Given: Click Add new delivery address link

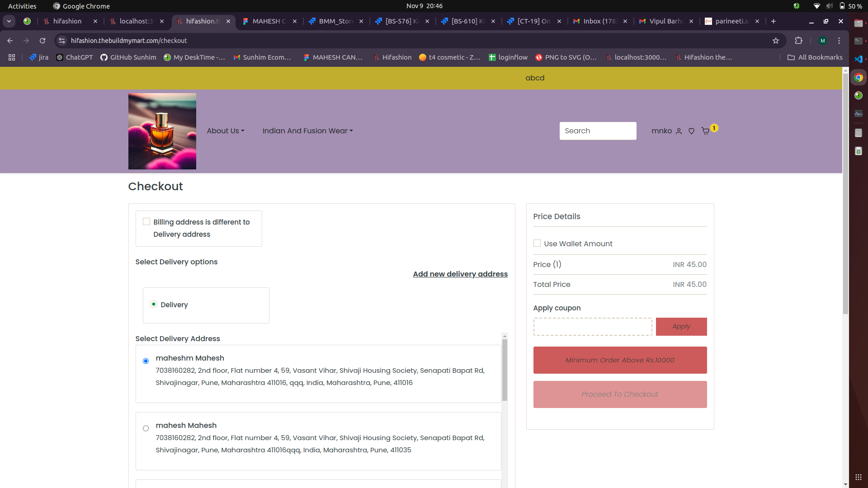Looking at the screenshot, I should [x=460, y=274].
